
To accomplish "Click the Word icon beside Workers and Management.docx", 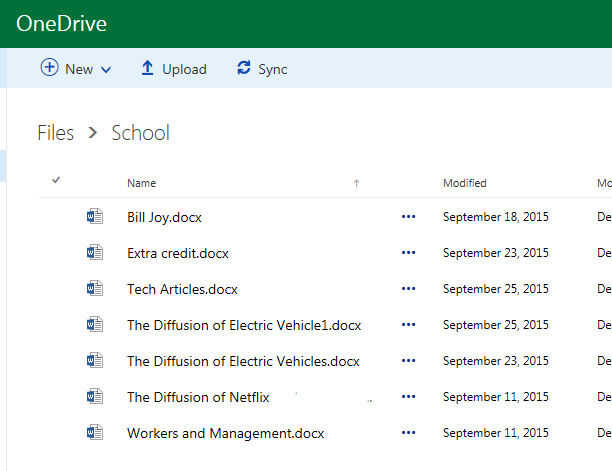I will tap(95, 432).
